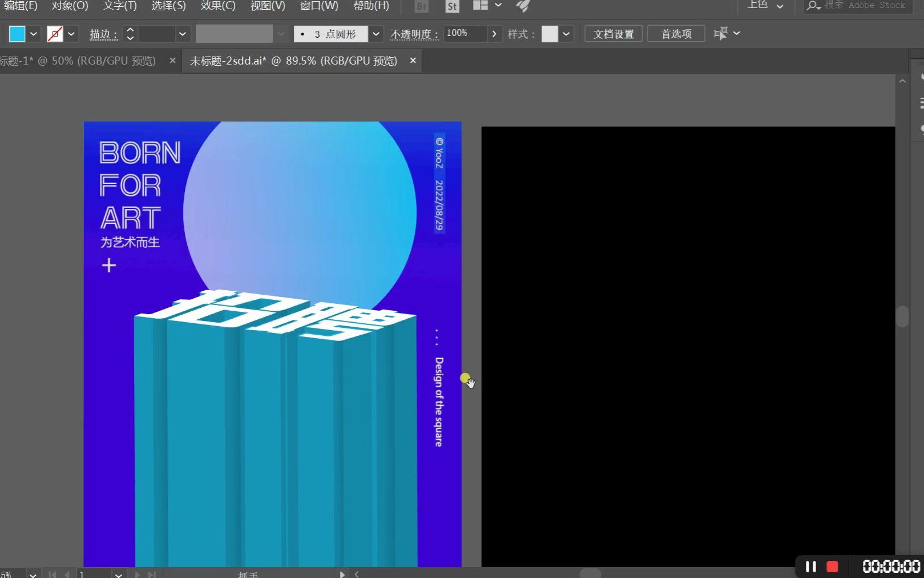Open the 窗口(W) Window menu
The width and height of the screenshot is (924, 578).
click(319, 6)
